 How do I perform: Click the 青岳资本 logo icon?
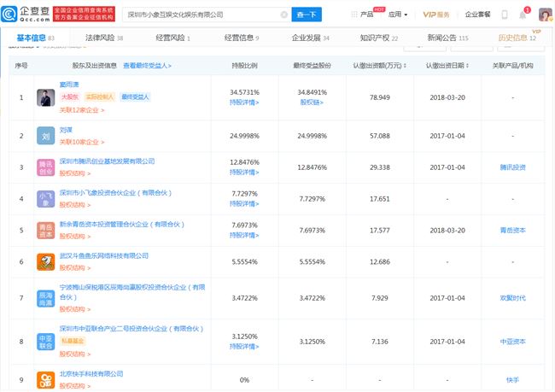(45, 231)
